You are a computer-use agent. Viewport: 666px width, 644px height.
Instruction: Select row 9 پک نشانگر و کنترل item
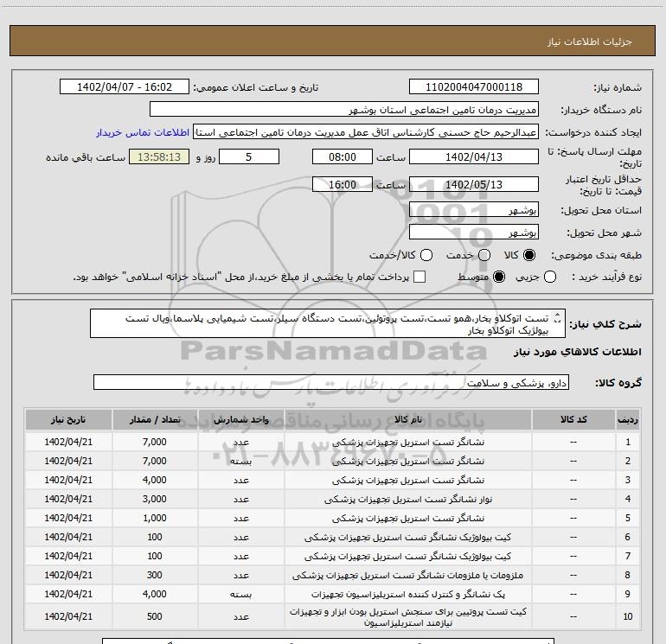(407, 595)
